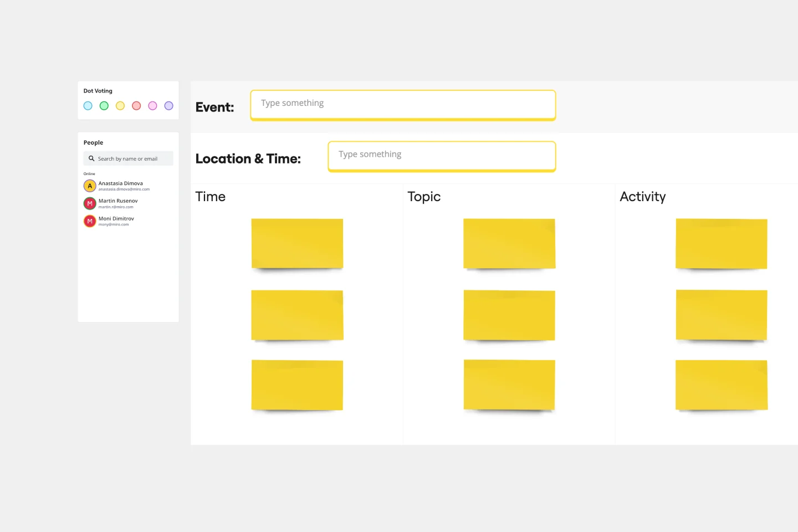This screenshot has height=532, width=798.
Task: Select the top sticky note in the Time column
Action: [297, 243]
